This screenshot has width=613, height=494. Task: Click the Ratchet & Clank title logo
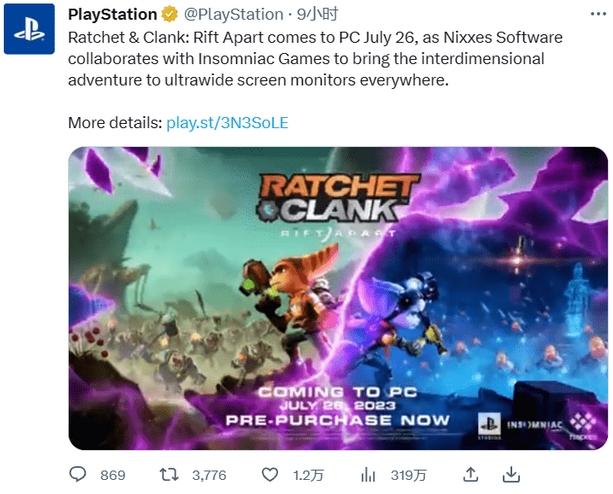click(x=338, y=200)
